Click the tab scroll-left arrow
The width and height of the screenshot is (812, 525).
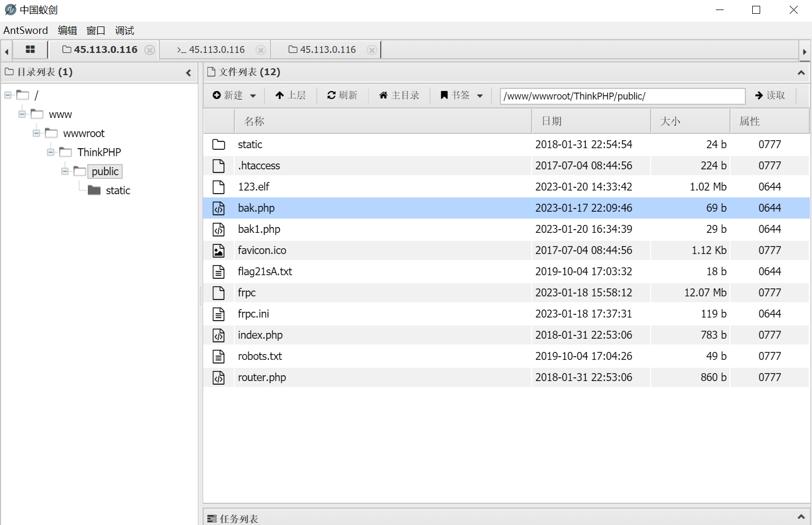tap(6, 52)
